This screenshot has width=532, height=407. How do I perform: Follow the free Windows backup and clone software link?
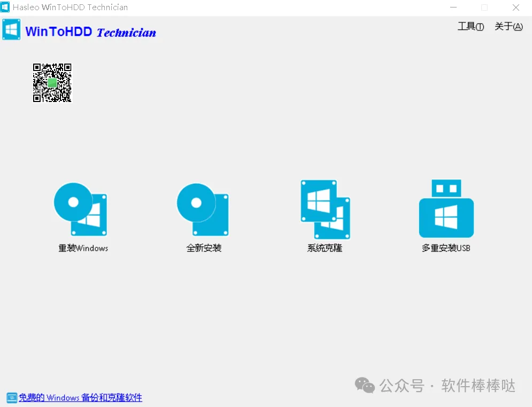(80, 397)
